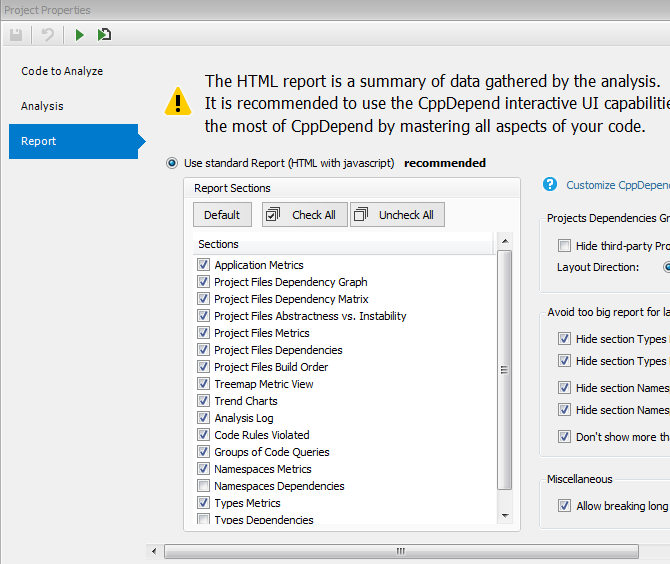
Task: Select Use standard Report radio button
Action: [172, 163]
